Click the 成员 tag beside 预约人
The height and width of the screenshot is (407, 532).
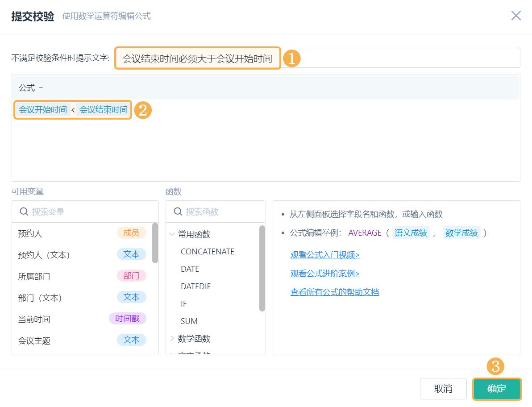click(x=131, y=233)
